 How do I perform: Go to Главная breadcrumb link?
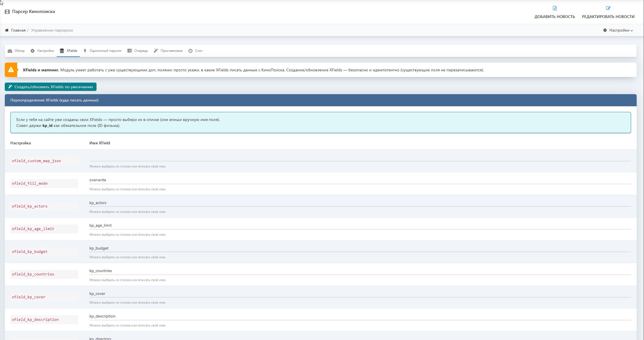click(x=18, y=30)
